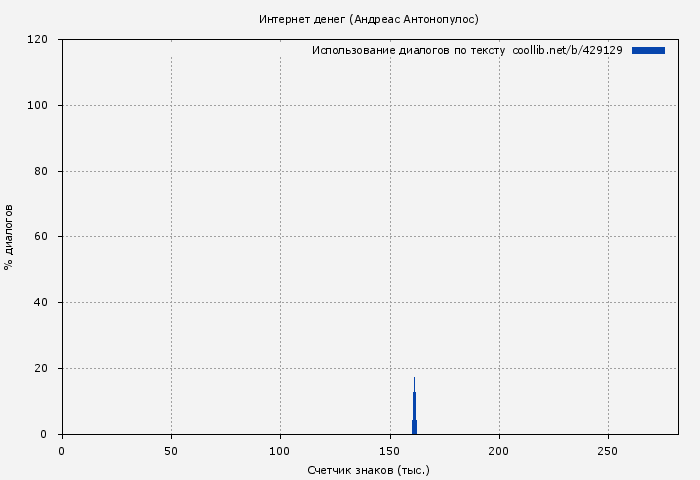Screen dimensions: 700x480
Task: Click the 0 tick on the vertical axis
Action: click(45, 434)
